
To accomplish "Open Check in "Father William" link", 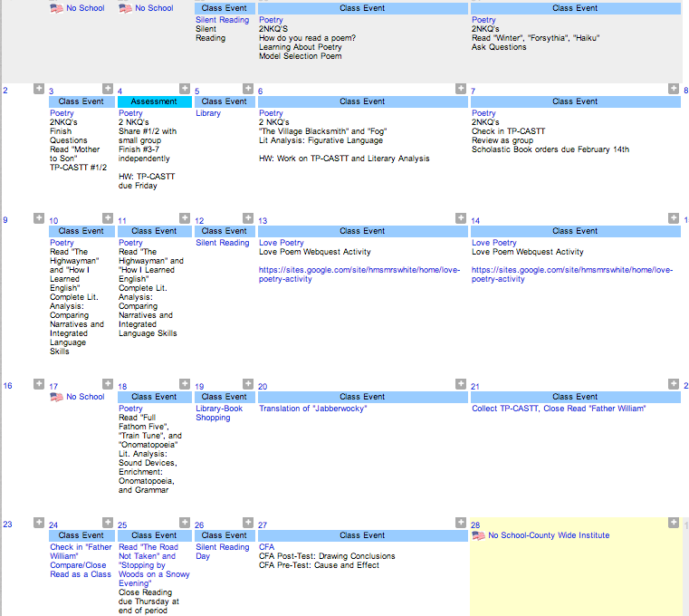I will [x=81, y=561].
